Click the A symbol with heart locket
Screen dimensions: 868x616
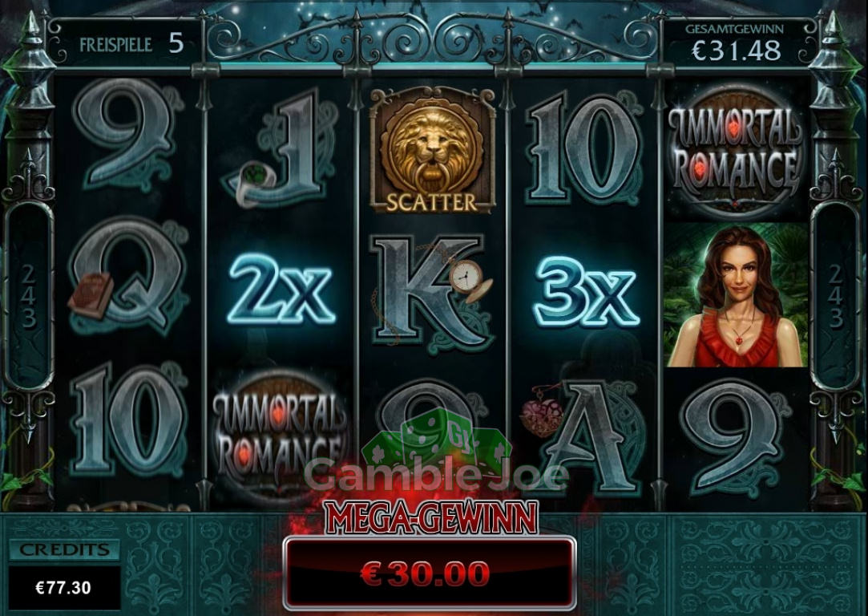pyautogui.click(x=581, y=436)
